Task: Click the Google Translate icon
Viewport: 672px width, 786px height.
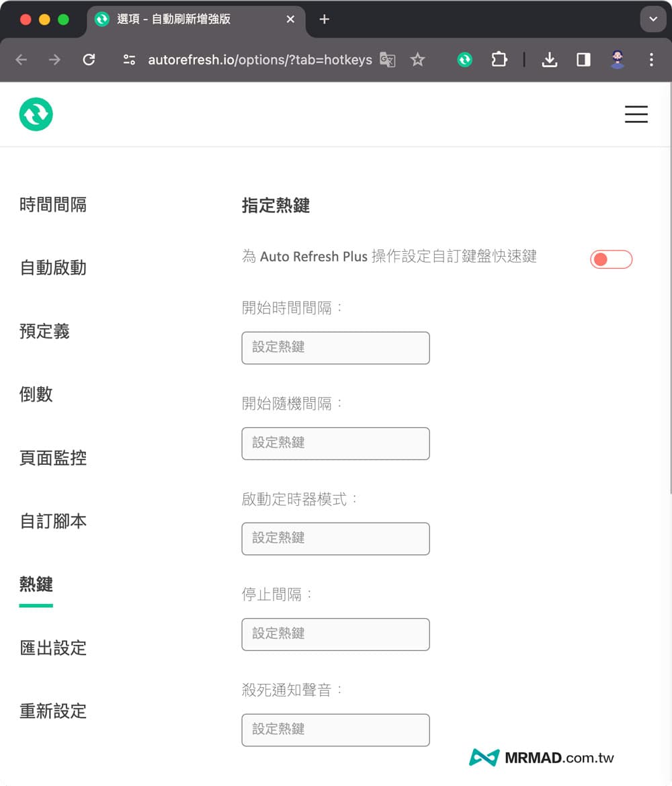Action: (x=387, y=60)
